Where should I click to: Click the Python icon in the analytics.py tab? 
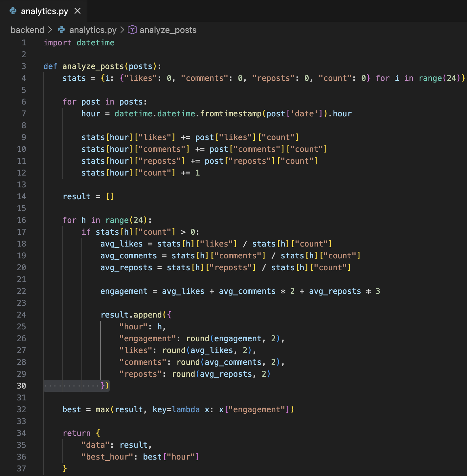[13, 11]
